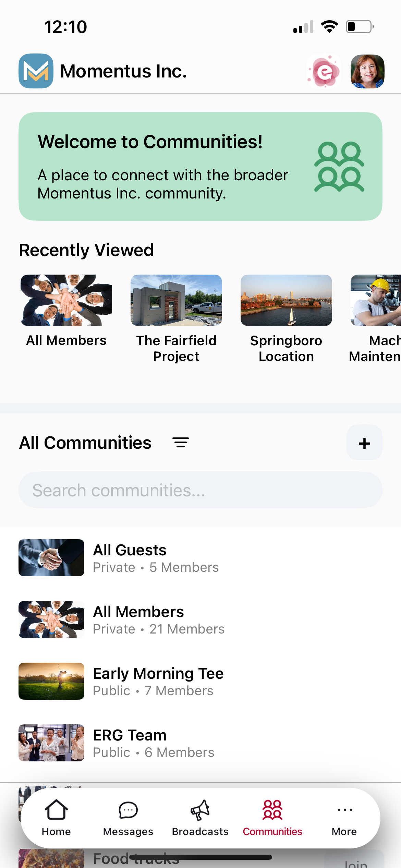The image size is (401, 868).
Task: Select the Early Morning Tee community
Action: (158, 681)
